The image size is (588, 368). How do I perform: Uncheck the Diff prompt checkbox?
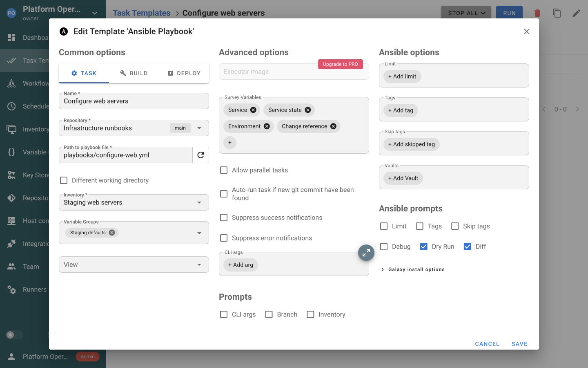click(x=468, y=247)
